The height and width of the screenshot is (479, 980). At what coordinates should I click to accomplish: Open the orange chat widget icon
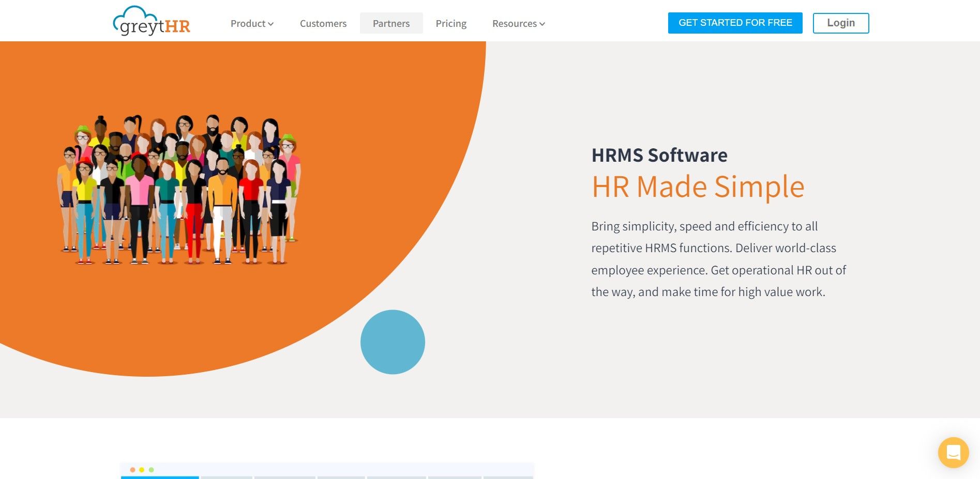(x=953, y=453)
